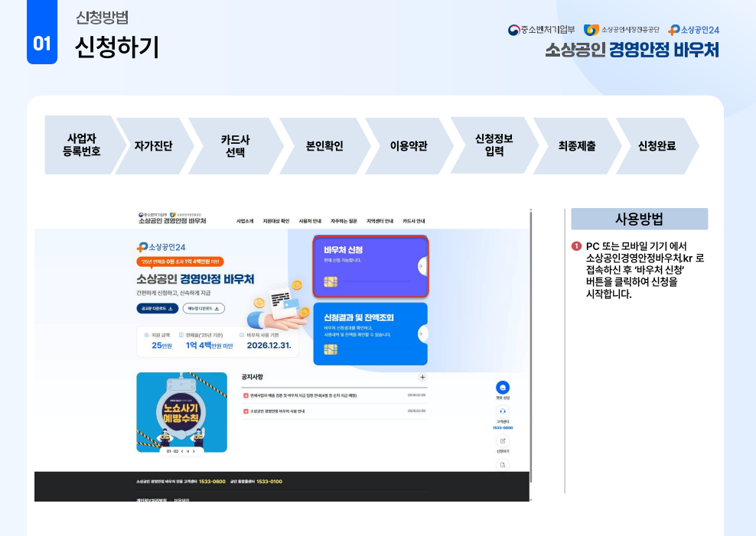This screenshot has height=536, width=756.
Task: Click the webpage vertical scrollbar
Action: pos(530,346)
